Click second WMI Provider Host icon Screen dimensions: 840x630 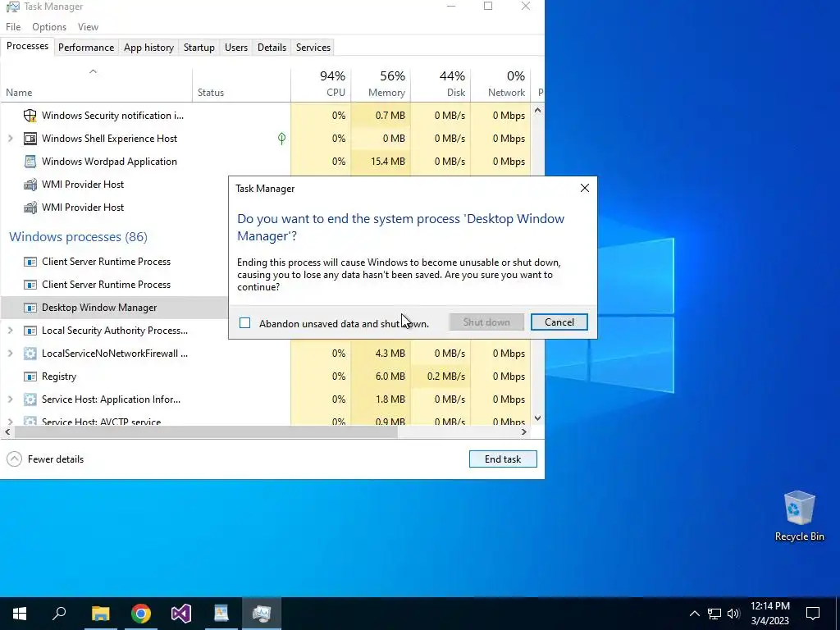(30, 208)
